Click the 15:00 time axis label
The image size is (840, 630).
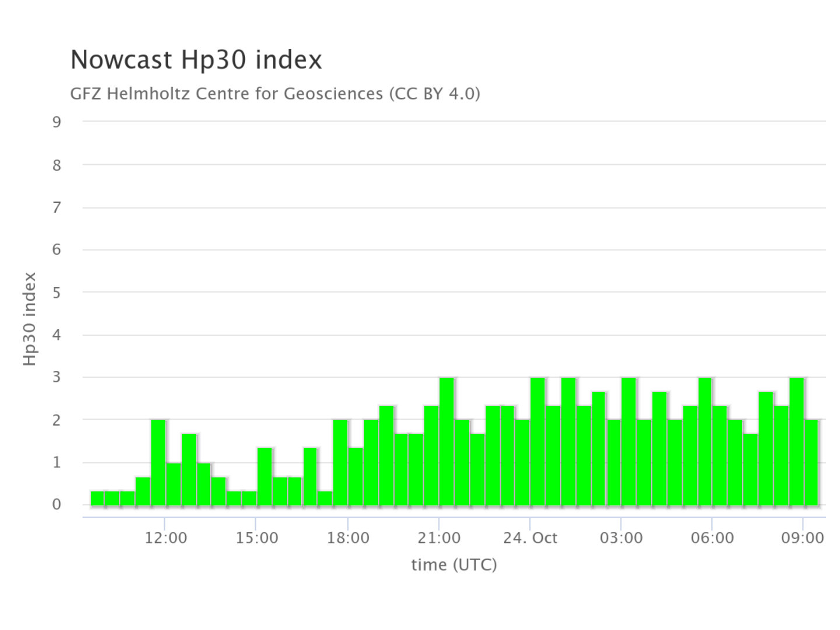coord(257,538)
